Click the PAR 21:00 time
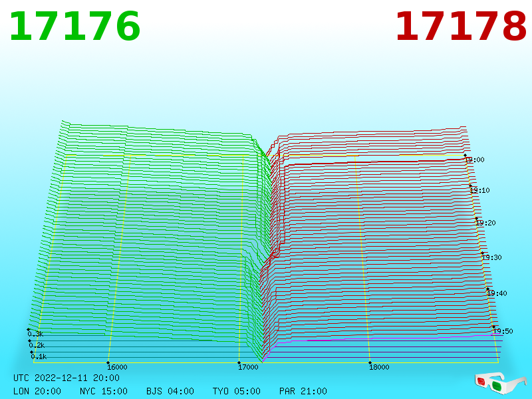532x399 pixels. [303, 391]
